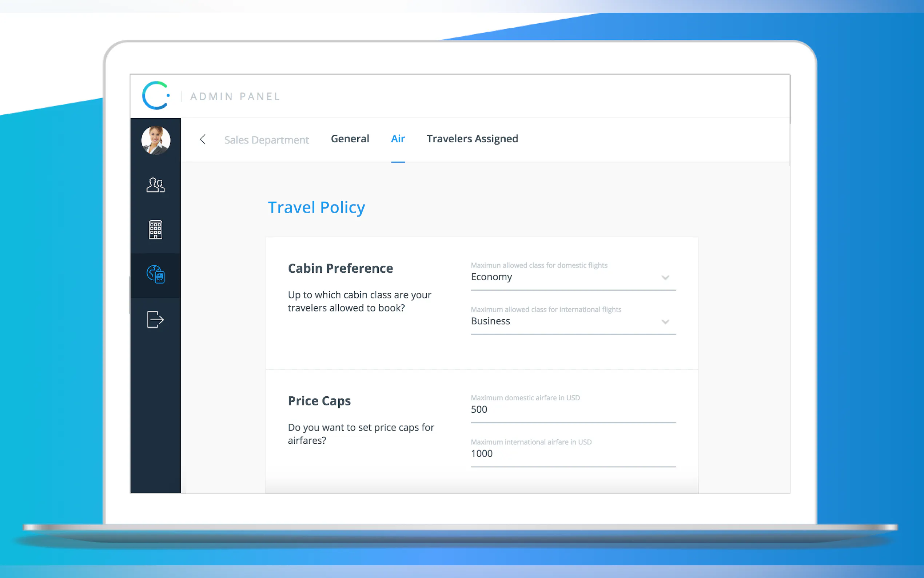Expand the domestic flights class dropdown arrow
This screenshot has height=578, width=924.
pyautogui.click(x=665, y=277)
